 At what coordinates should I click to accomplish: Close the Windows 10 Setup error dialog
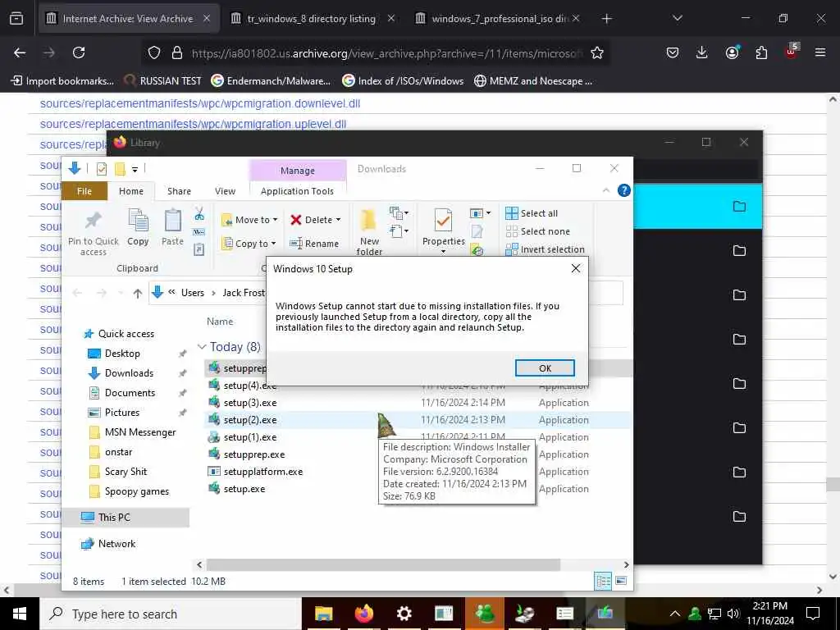(x=575, y=268)
